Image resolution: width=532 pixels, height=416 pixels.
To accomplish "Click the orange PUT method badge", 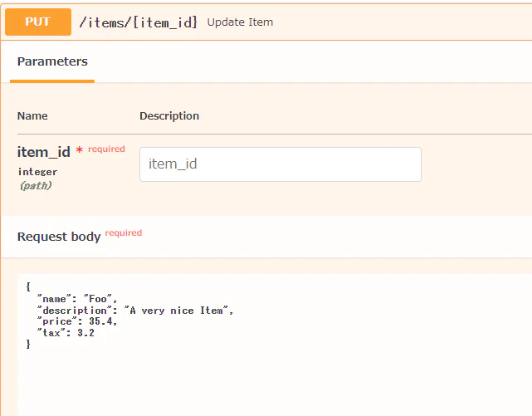I will coord(38,22).
